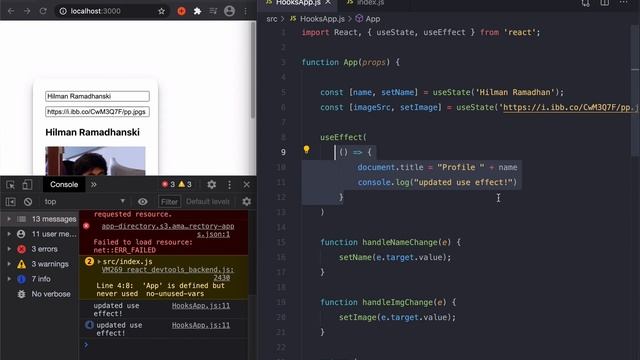Close the HooksApp.js editor tab
Image resolution: width=640 pixels, height=360 pixels.
point(328,2)
